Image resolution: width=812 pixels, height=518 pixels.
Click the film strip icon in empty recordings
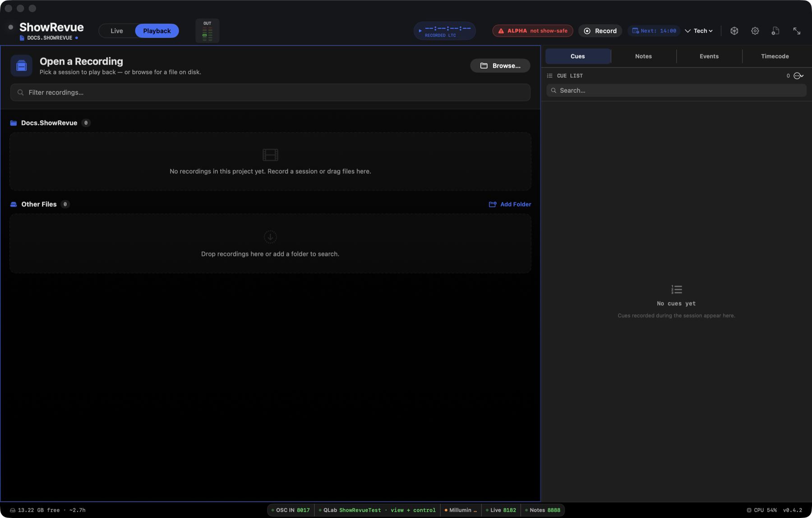pyautogui.click(x=270, y=155)
